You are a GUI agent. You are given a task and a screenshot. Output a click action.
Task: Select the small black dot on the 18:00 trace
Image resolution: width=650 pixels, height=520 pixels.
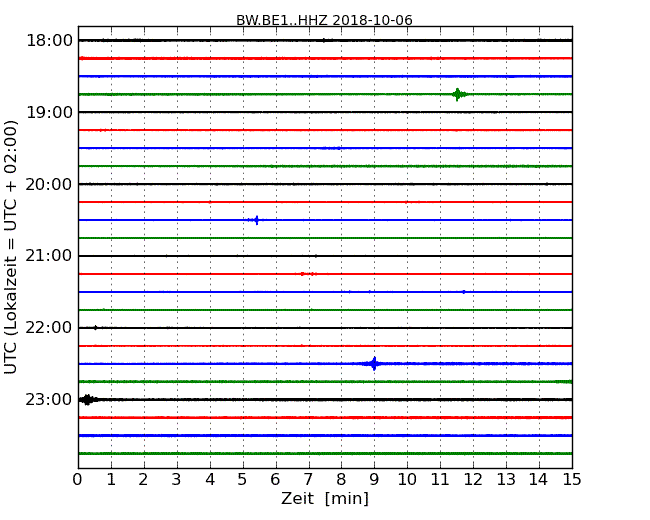click(x=324, y=41)
